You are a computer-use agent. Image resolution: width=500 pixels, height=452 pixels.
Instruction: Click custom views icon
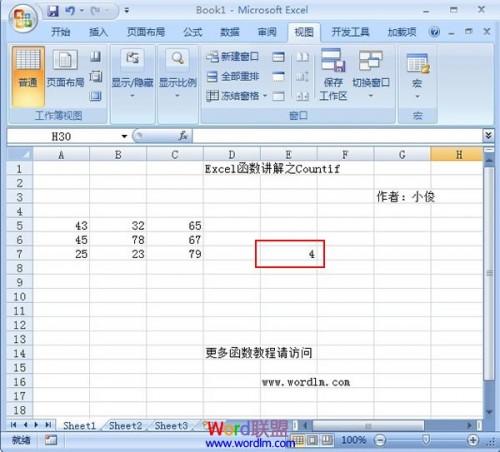click(x=96, y=77)
